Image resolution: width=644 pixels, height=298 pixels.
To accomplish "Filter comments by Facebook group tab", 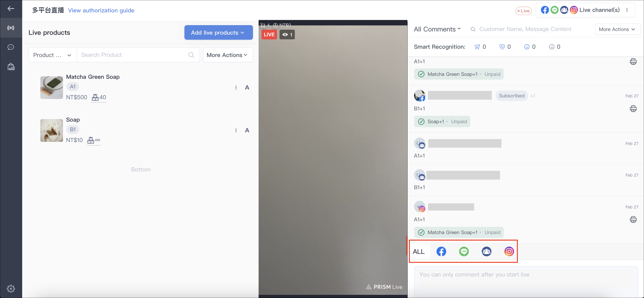I will pyautogui.click(x=486, y=251).
